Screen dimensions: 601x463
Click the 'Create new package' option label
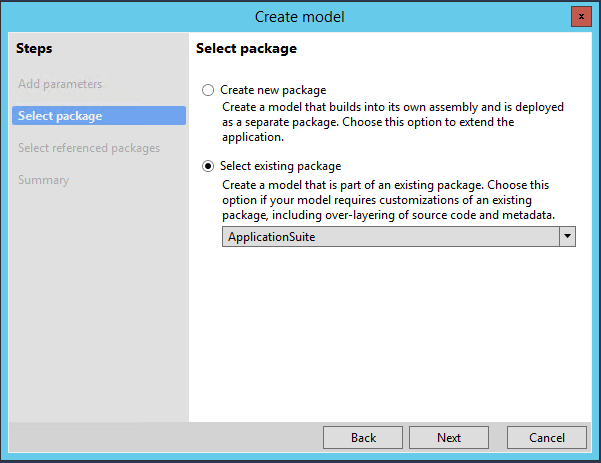[273, 90]
